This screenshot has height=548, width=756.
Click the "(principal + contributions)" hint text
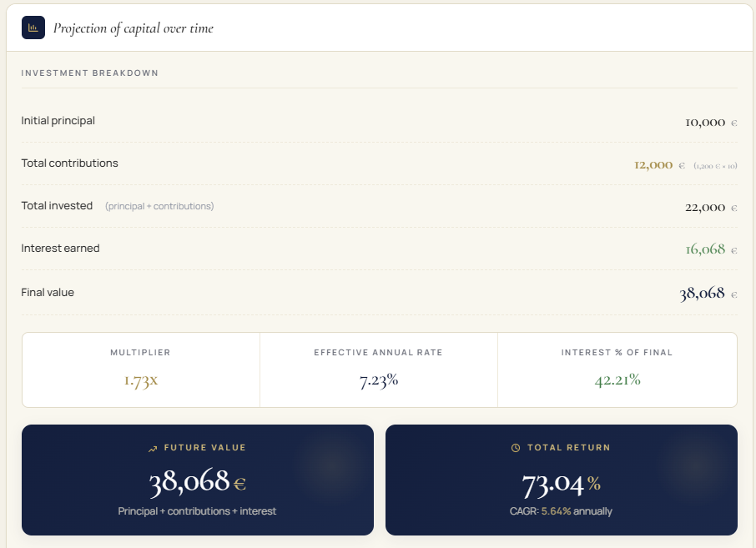(x=159, y=206)
